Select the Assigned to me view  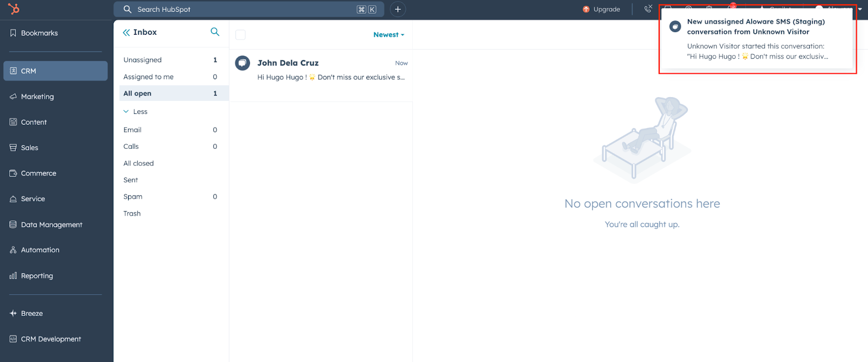[x=174, y=77]
